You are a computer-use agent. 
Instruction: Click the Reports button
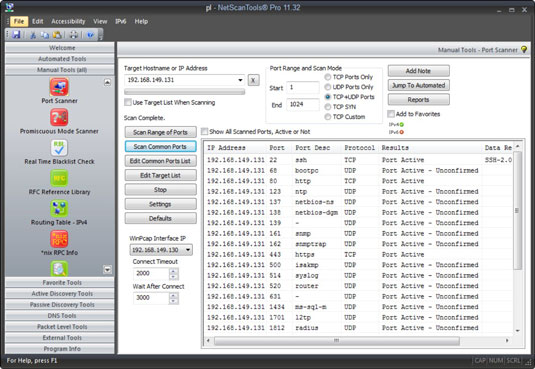[x=418, y=99]
